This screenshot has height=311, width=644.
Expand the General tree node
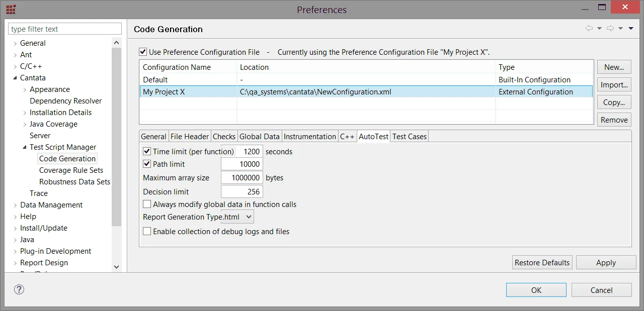15,43
